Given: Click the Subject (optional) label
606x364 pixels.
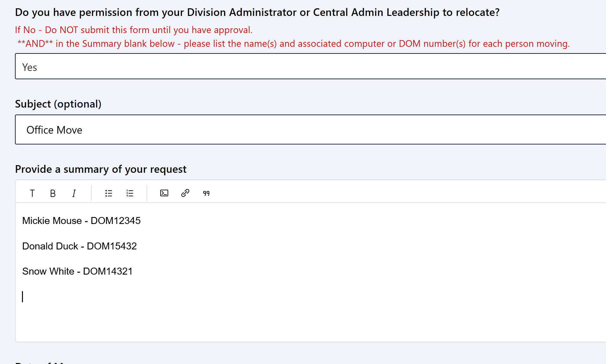Looking at the screenshot, I should tap(58, 104).
